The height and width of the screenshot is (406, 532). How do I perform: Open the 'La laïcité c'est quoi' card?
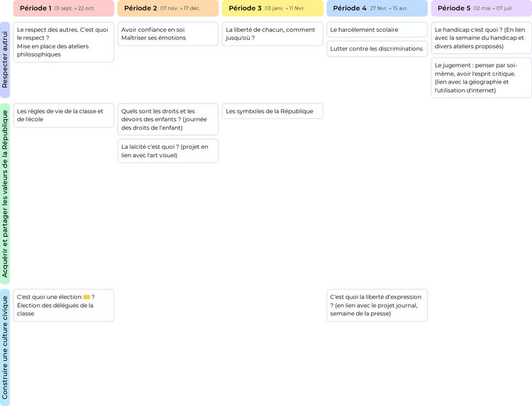(x=167, y=151)
